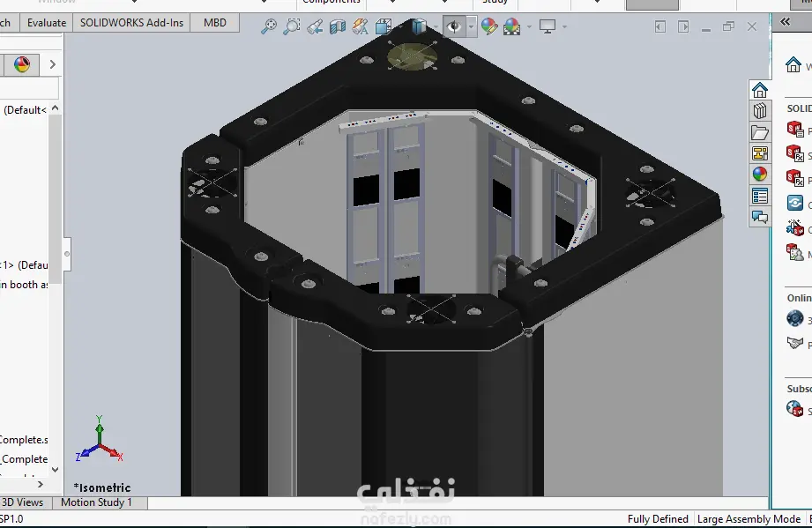Click the "Fully Defined" status text
Viewport: 812px width, 528px height.
[658, 519]
